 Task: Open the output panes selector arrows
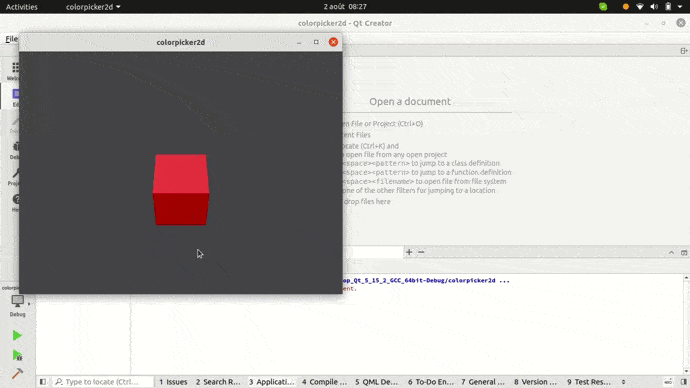(623, 382)
